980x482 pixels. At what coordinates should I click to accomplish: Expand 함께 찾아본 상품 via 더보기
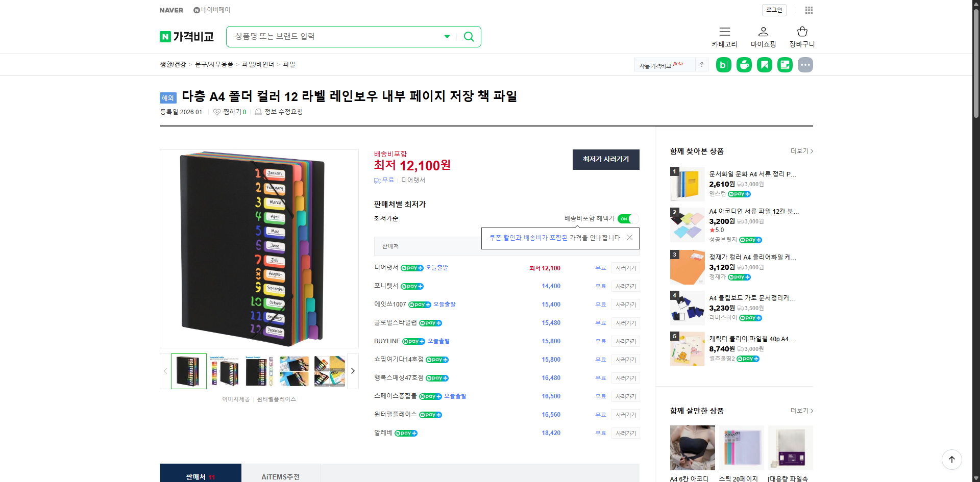click(x=800, y=151)
